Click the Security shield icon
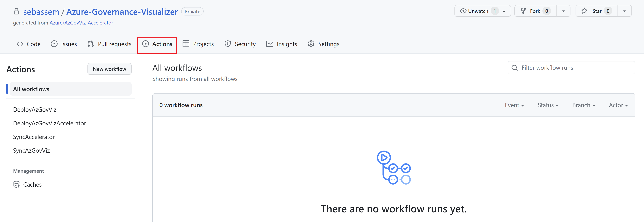 click(x=228, y=44)
